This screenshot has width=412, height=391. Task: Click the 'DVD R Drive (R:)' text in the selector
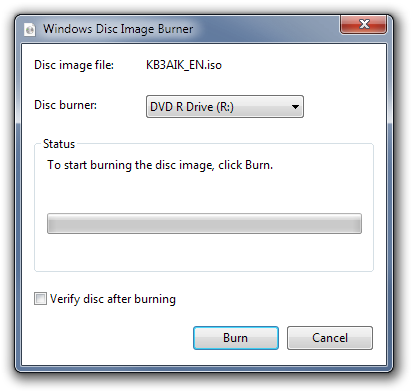tap(192, 107)
